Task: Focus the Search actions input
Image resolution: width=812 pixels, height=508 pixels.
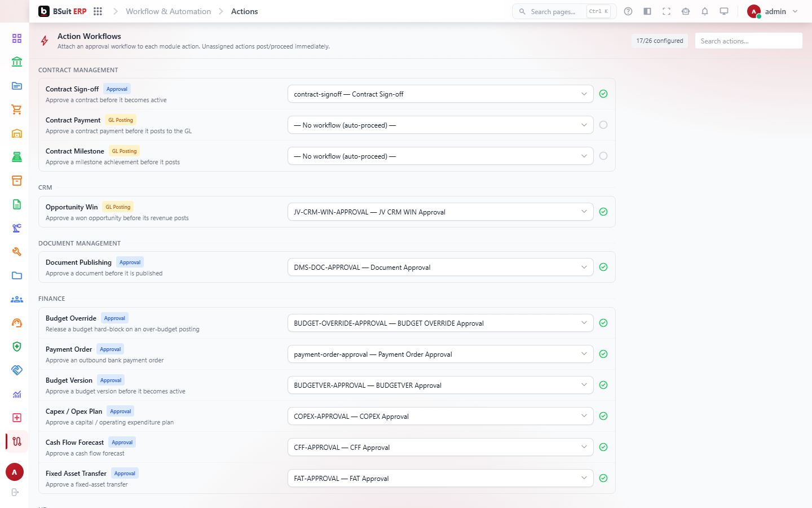Action: pyautogui.click(x=748, y=41)
